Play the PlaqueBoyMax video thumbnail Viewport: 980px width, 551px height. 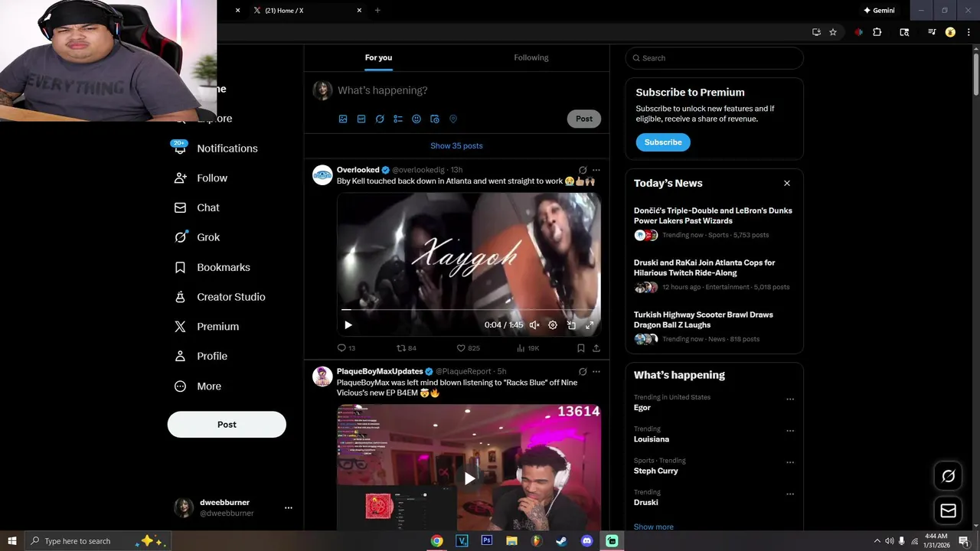tap(469, 478)
